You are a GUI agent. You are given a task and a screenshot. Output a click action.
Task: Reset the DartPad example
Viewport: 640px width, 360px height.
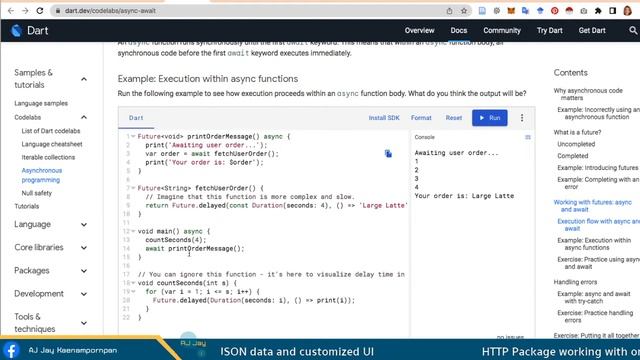click(x=453, y=118)
